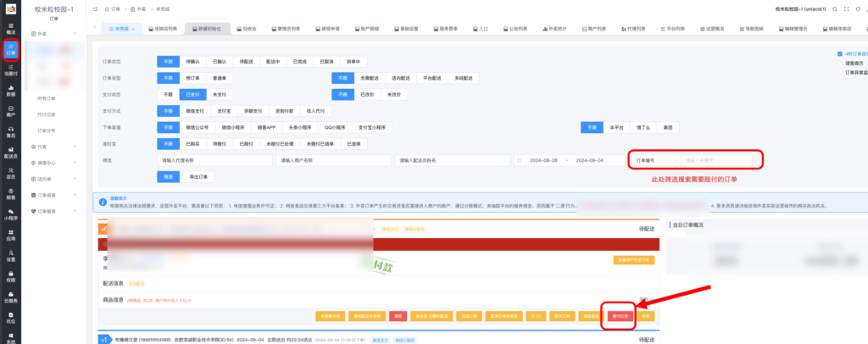The height and width of the screenshot is (344, 868).
Task: Click the 2024-08-28 start date field
Action: pyautogui.click(x=543, y=160)
